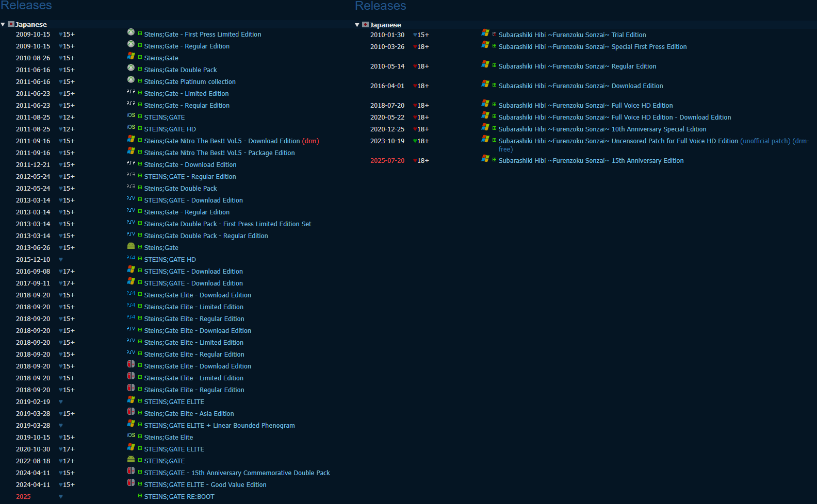Open Steins;Gate Elite - Asia Edition link

click(189, 414)
